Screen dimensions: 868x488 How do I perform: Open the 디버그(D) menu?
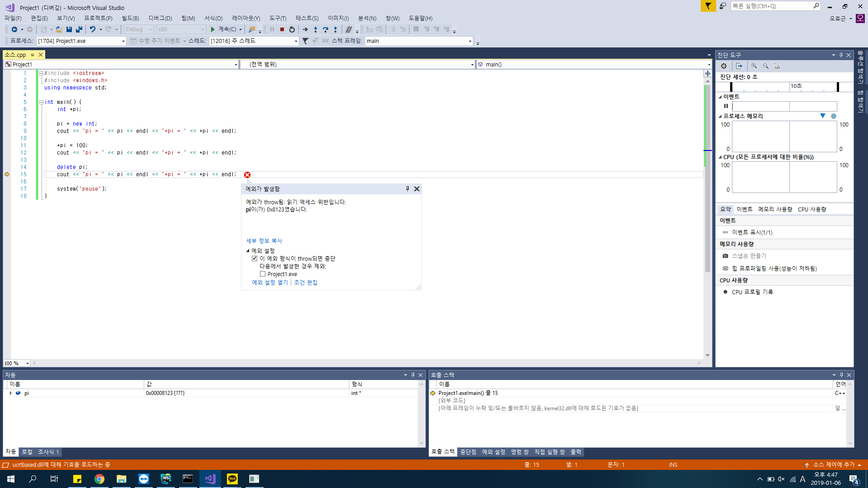(160, 18)
